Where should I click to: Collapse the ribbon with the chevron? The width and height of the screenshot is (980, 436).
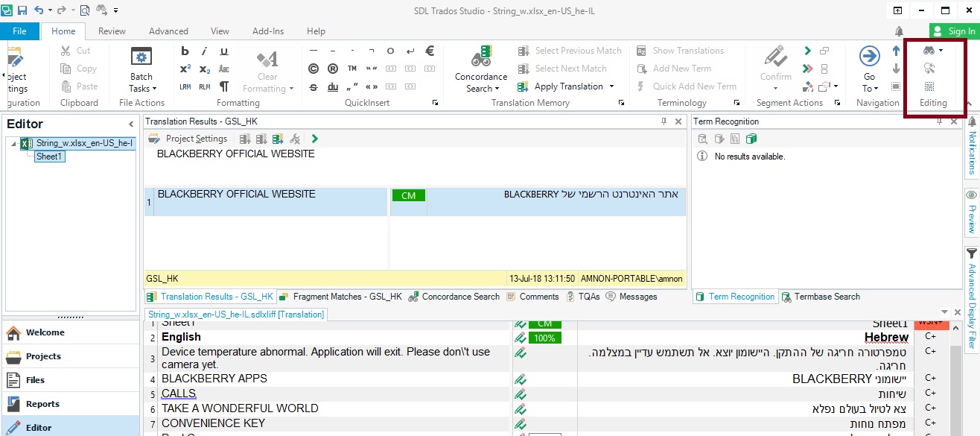tap(970, 104)
